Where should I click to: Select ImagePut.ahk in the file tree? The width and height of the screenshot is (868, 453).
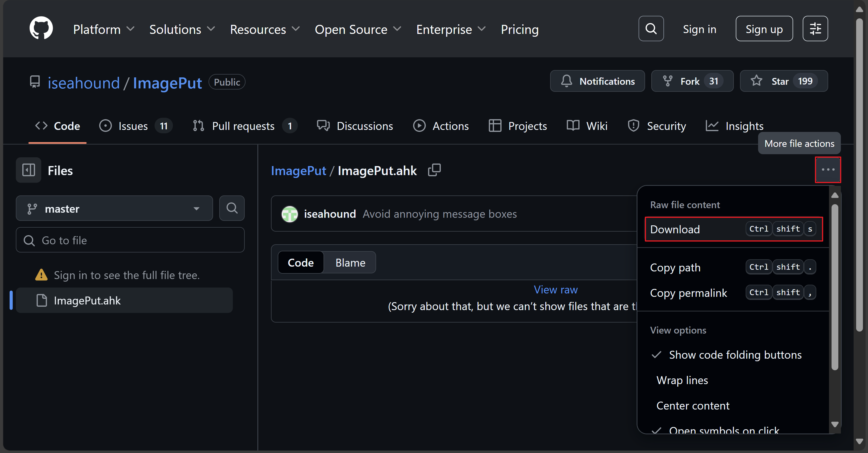[x=124, y=300]
